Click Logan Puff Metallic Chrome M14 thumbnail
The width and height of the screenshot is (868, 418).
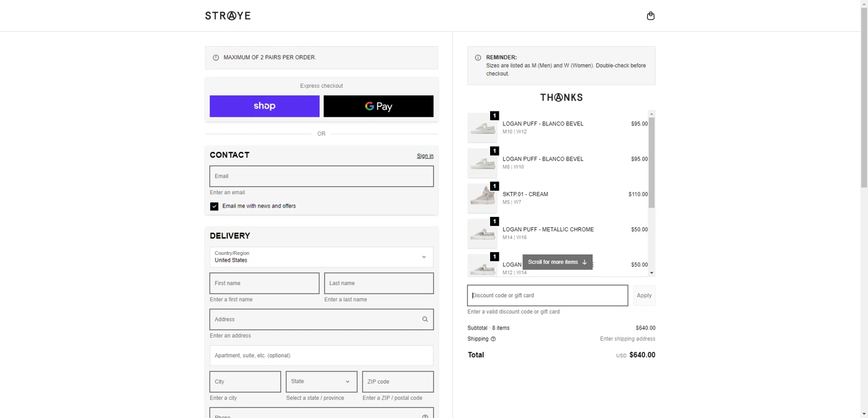point(482,234)
